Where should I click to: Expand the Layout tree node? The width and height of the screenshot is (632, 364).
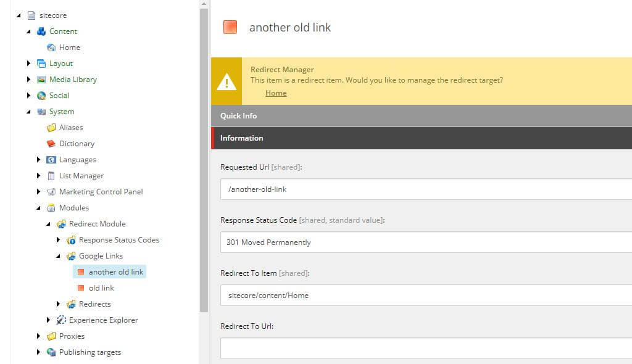[28, 64]
